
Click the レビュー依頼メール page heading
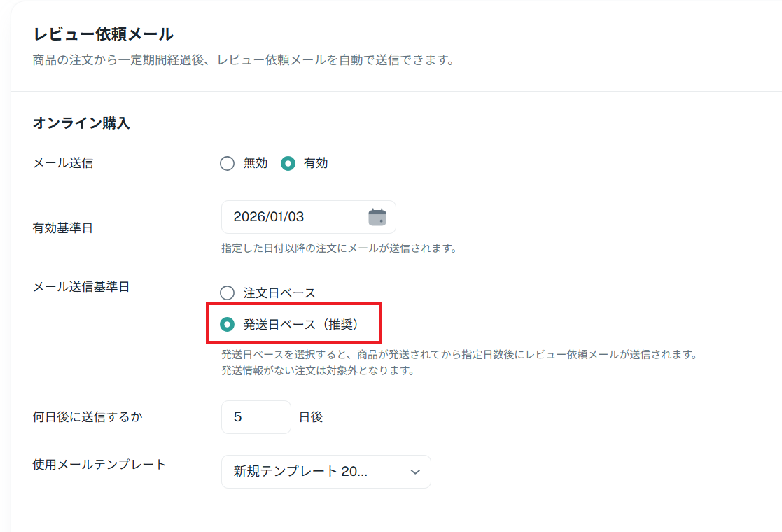(x=104, y=34)
